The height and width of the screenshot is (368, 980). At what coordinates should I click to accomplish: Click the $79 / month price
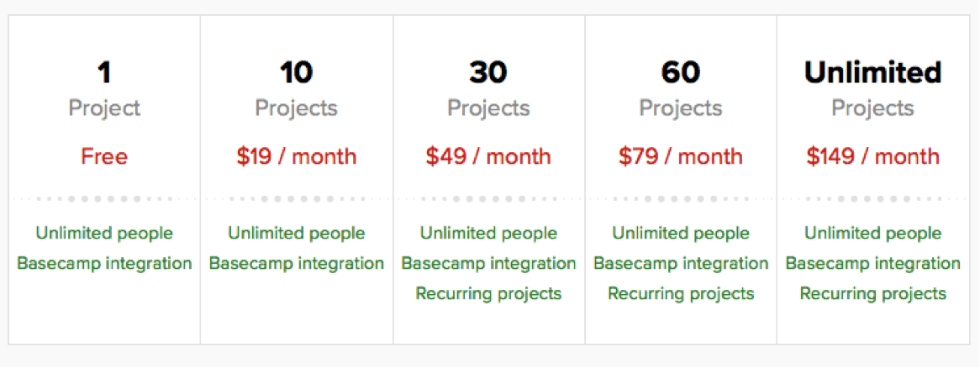tap(681, 156)
